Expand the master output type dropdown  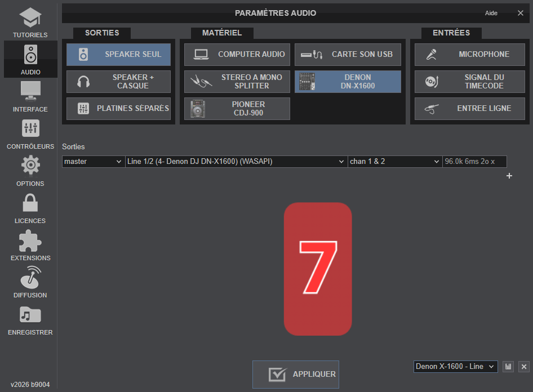click(93, 162)
